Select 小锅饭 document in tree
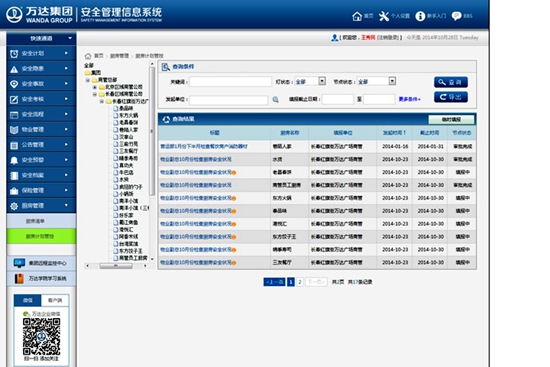Image resolution: width=550 pixels, height=367 pixels. [123, 194]
